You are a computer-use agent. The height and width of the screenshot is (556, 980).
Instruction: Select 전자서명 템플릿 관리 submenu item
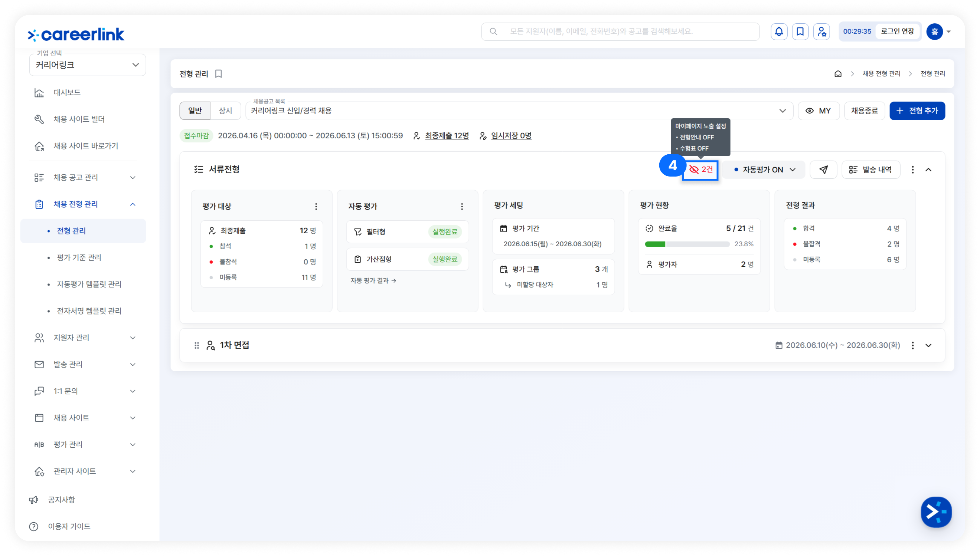pos(89,311)
